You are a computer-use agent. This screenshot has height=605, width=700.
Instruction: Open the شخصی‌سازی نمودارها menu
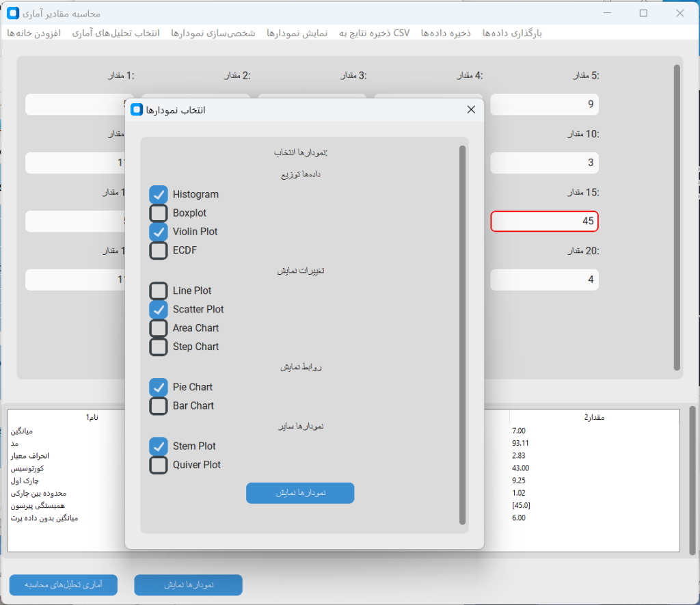(x=213, y=33)
